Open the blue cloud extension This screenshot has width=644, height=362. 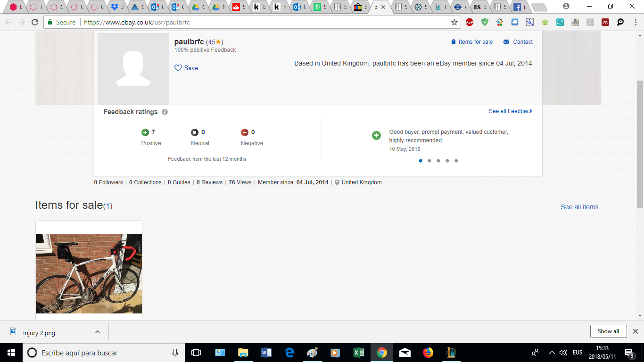[x=515, y=22]
